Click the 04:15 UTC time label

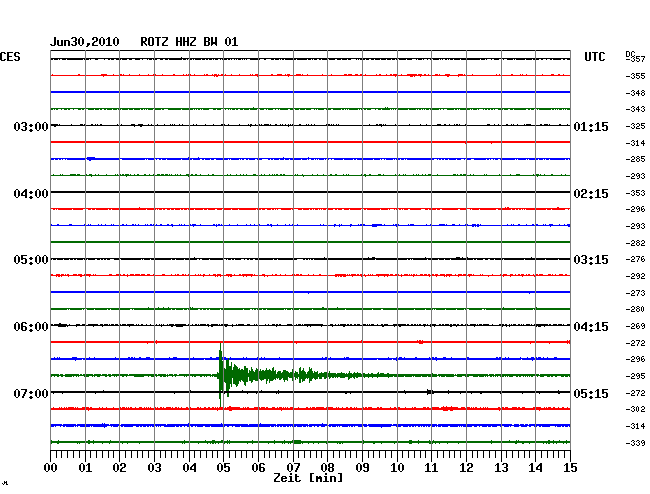[x=591, y=327]
